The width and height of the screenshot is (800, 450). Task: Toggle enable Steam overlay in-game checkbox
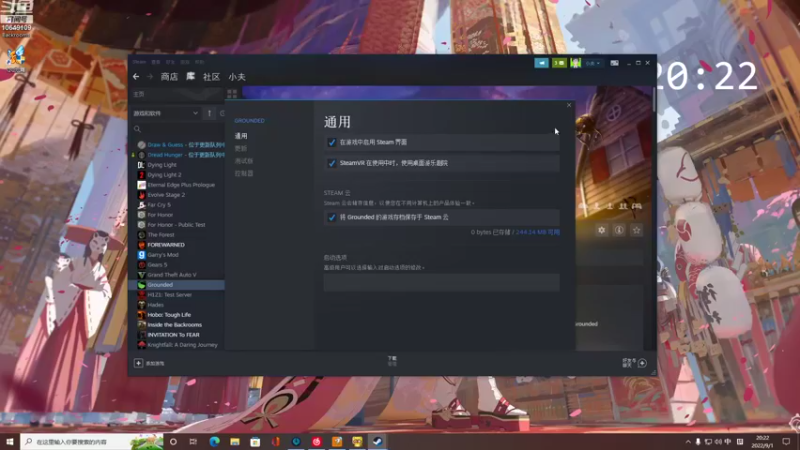[332, 142]
